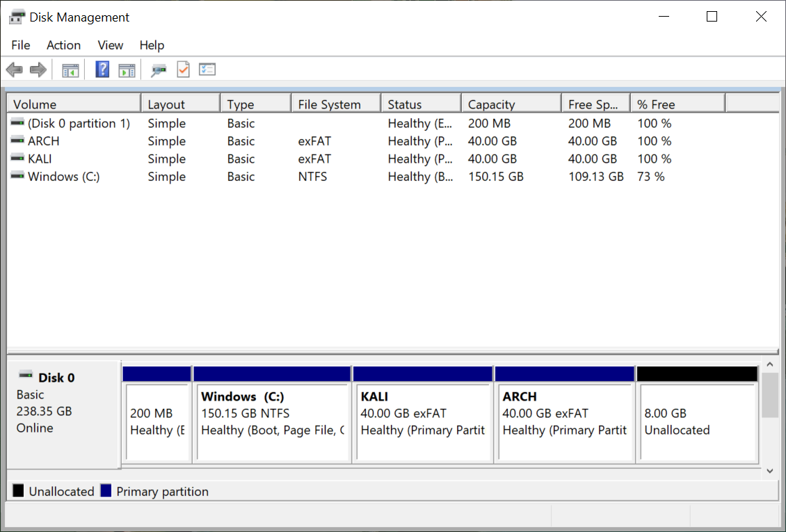The height and width of the screenshot is (532, 786).
Task: Open the blue question mark Help icon
Action: click(102, 69)
